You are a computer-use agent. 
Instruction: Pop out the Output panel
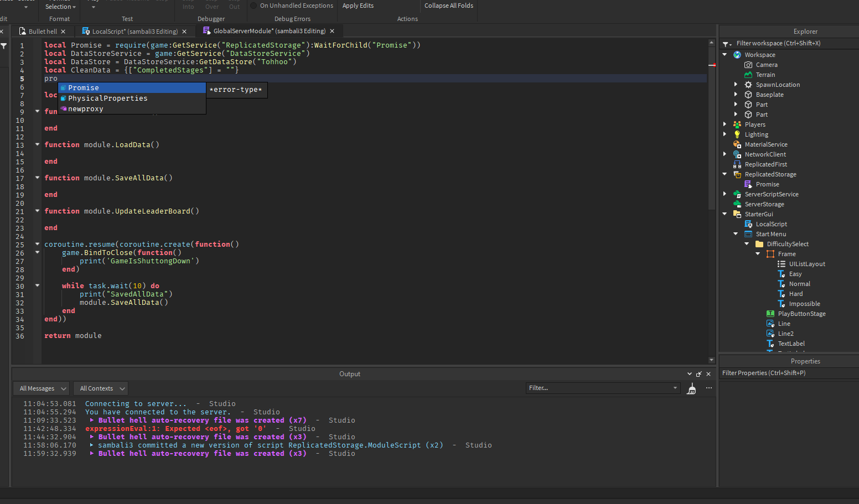[x=698, y=373]
